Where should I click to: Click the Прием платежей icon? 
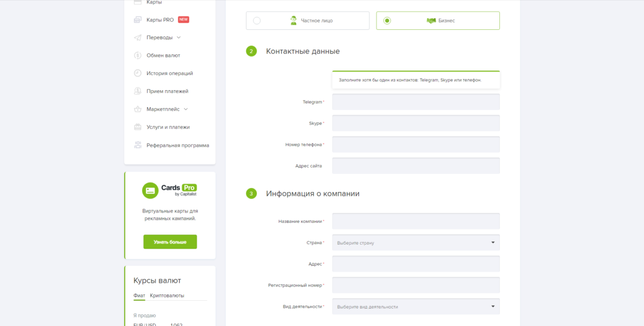click(x=138, y=91)
